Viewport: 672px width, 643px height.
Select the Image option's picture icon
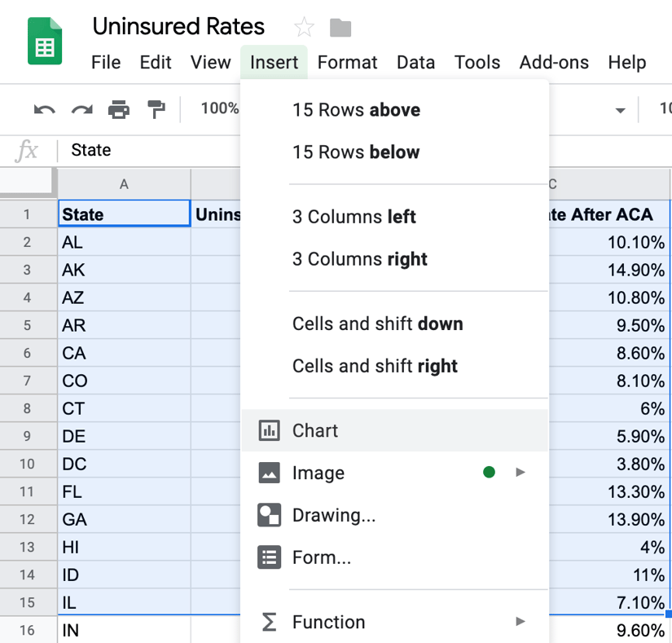[x=269, y=471]
